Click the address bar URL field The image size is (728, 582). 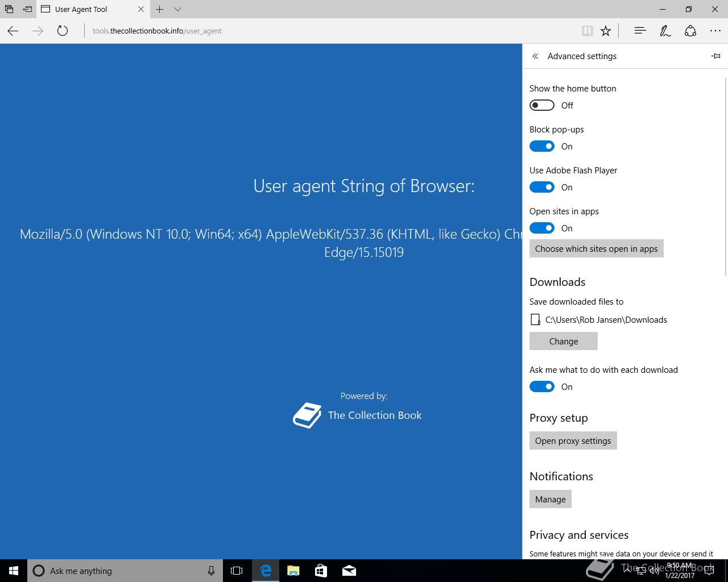point(330,31)
